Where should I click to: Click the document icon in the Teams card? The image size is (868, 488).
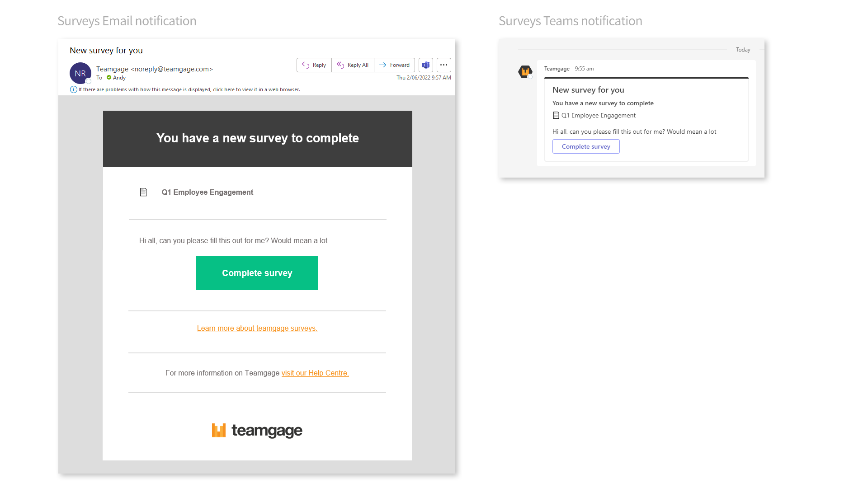pyautogui.click(x=556, y=116)
